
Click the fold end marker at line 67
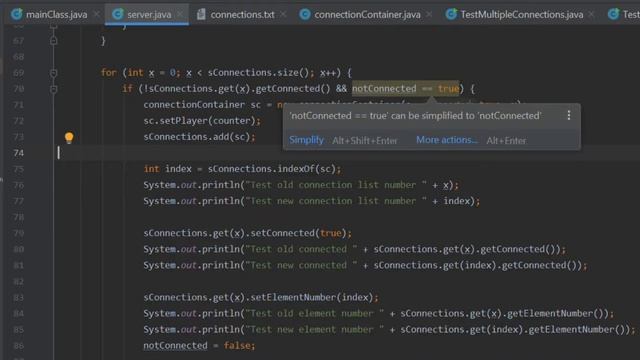[x=53, y=41]
